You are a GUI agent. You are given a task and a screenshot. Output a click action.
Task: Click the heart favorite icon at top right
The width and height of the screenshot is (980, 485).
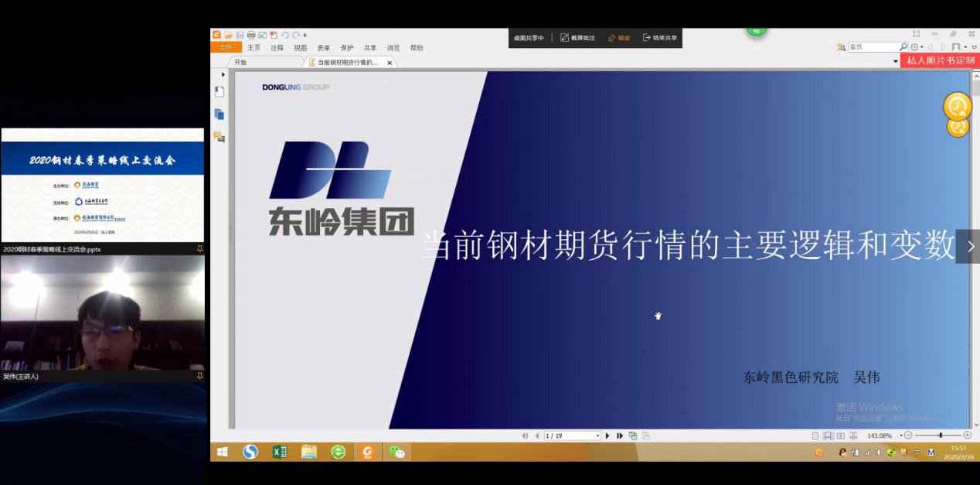tap(973, 47)
